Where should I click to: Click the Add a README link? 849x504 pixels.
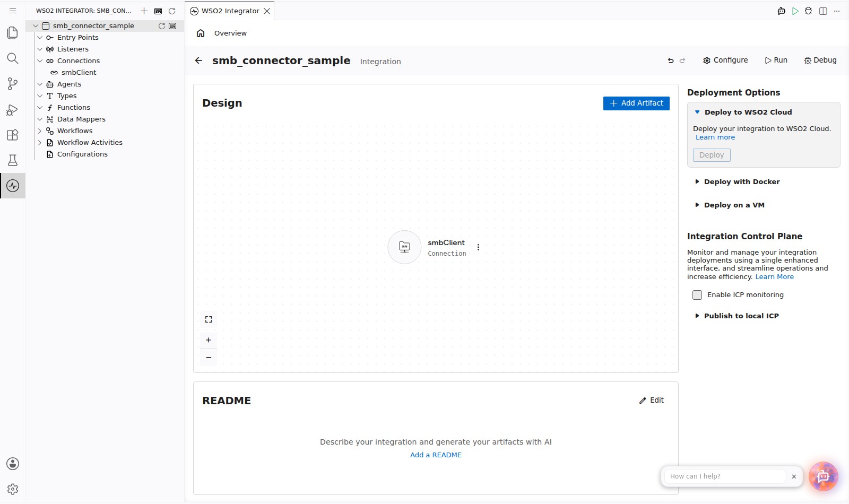[436, 455]
